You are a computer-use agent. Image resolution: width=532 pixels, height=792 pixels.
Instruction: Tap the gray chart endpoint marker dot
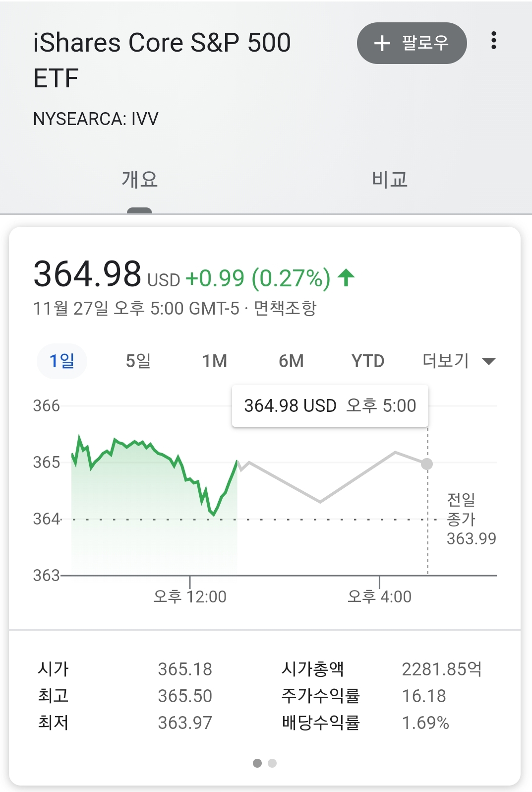click(x=427, y=464)
